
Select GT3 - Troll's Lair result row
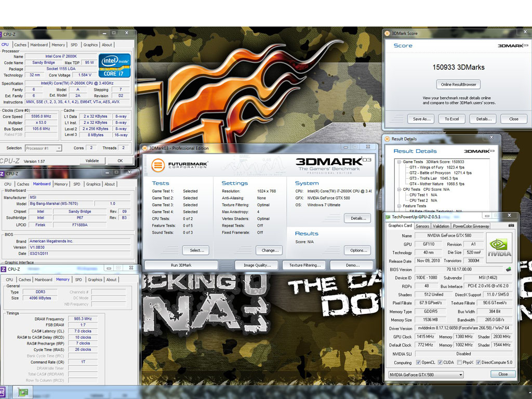[433, 178]
